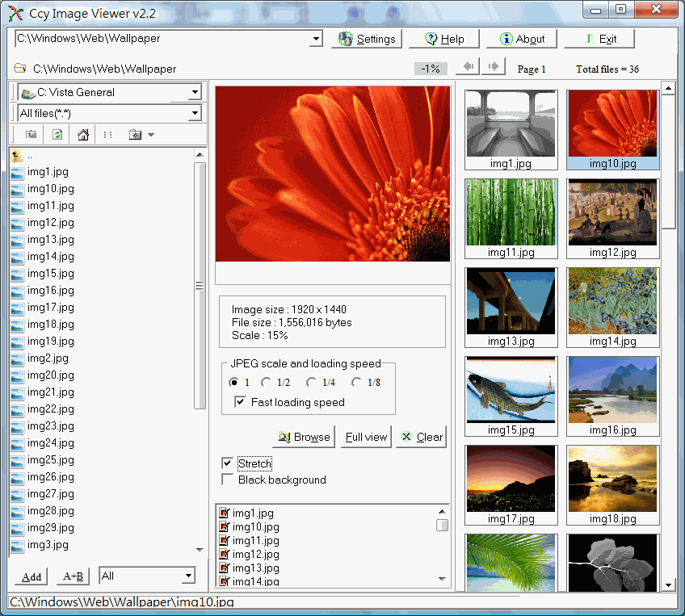Go to the home folder icon

click(82, 135)
